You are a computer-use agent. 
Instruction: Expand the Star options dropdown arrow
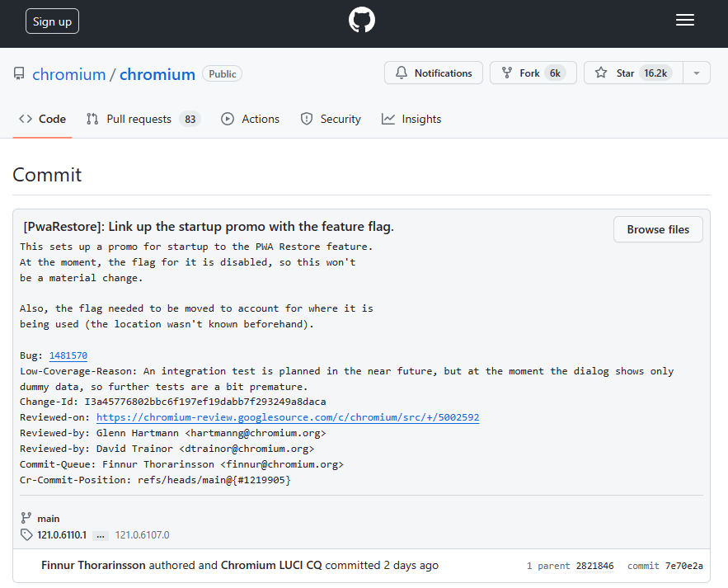[x=697, y=73]
